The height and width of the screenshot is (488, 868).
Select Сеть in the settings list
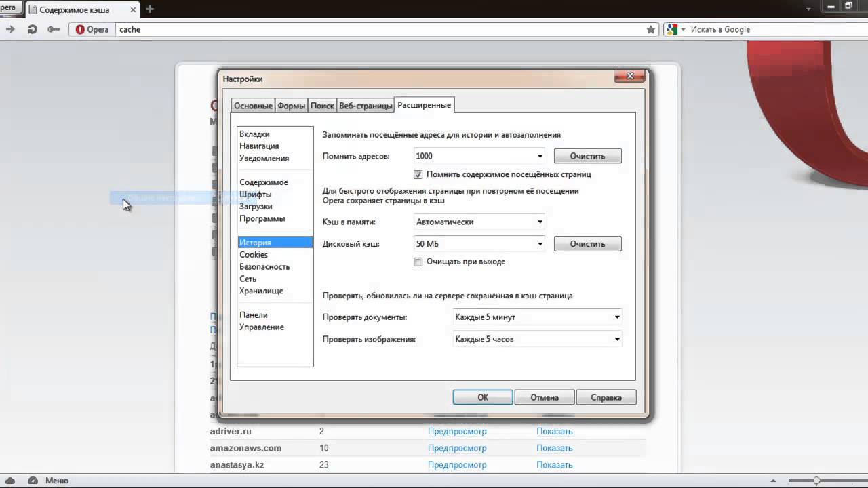(x=248, y=279)
